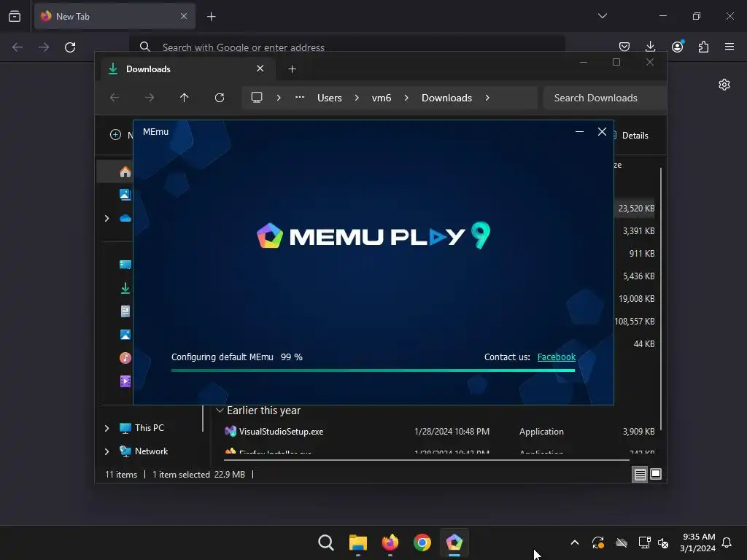
Task: Click the 23,520 KB size cell
Action: (636, 208)
